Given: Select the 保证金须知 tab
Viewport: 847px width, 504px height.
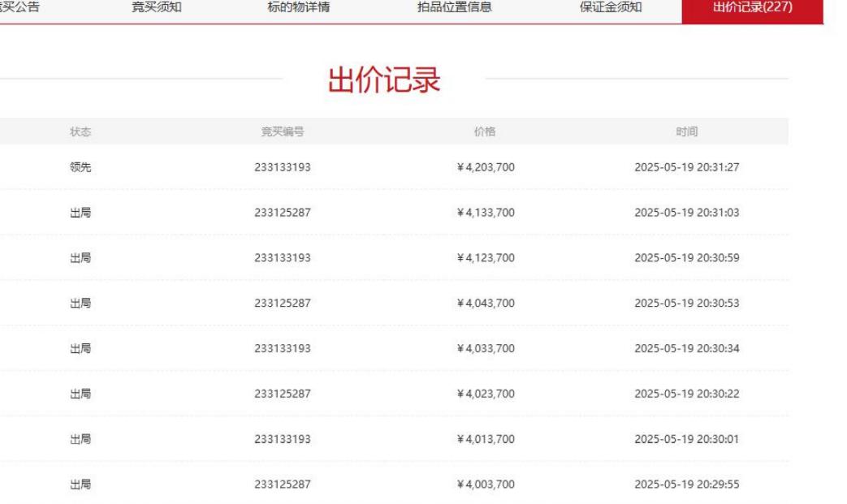Looking at the screenshot, I should coord(611,7).
